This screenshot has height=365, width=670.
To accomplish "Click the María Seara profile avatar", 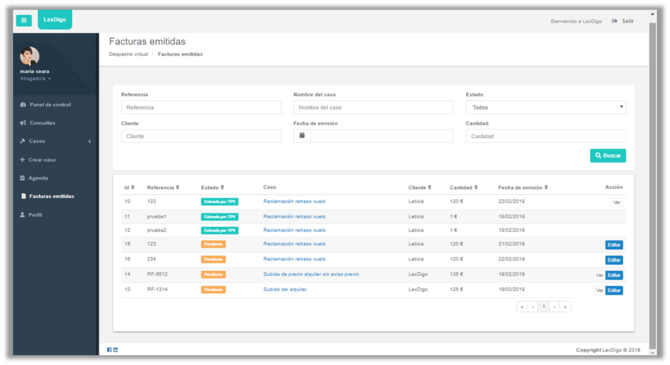I will (x=29, y=56).
